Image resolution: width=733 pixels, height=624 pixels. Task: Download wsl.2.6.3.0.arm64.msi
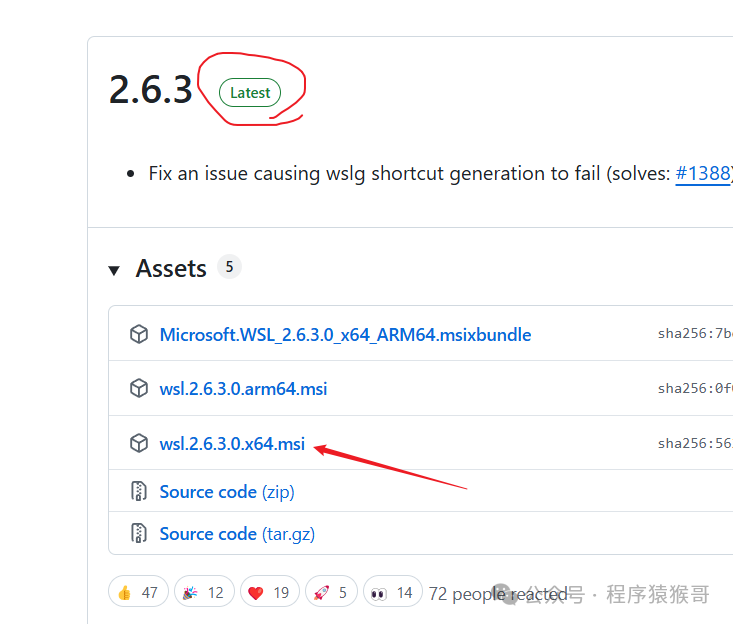pyautogui.click(x=243, y=388)
